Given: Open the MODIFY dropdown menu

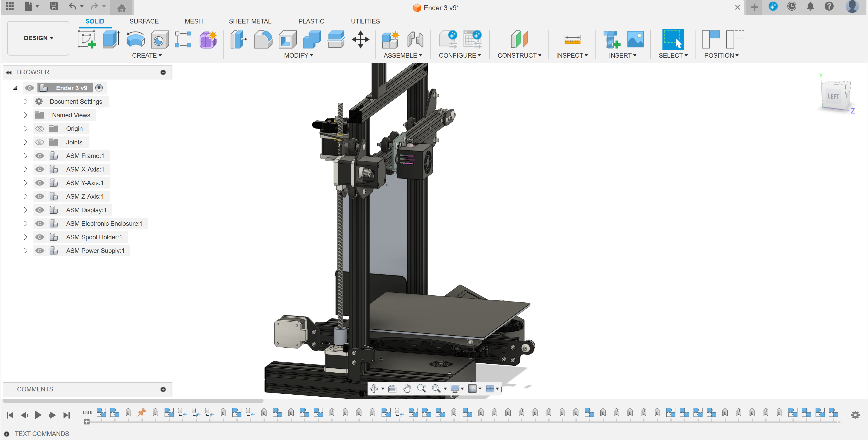Looking at the screenshot, I should [298, 55].
